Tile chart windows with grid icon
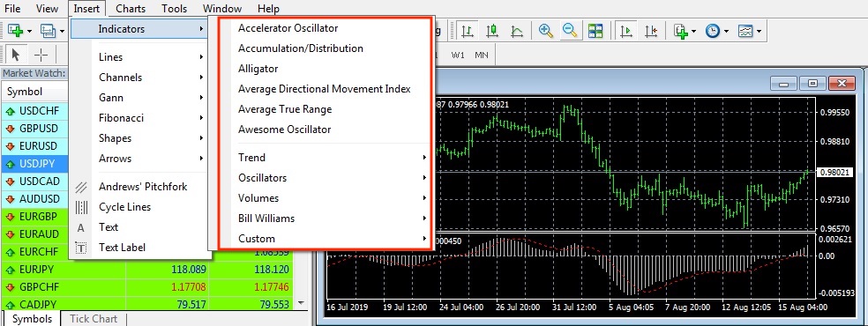This screenshot has width=868, height=326. coord(595,31)
